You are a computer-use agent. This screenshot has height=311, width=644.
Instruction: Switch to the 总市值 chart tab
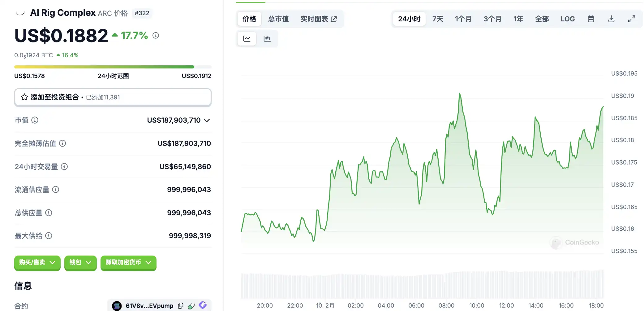[x=278, y=19]
